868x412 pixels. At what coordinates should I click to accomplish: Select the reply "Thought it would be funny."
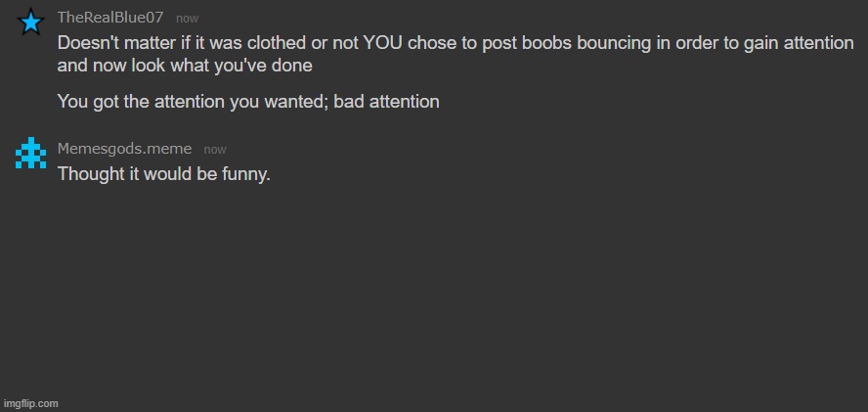(163, 174)
